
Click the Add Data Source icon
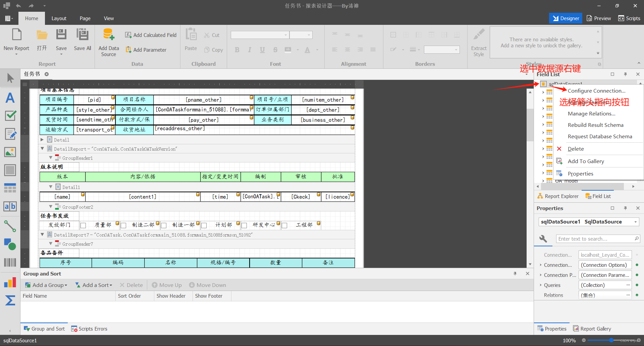(x=109, y=35)
